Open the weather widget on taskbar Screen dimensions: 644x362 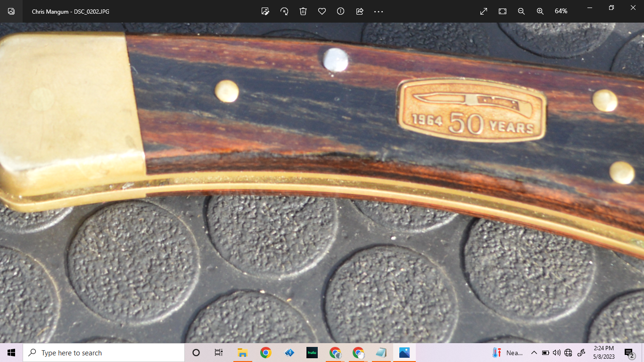[x=507, y=353]
